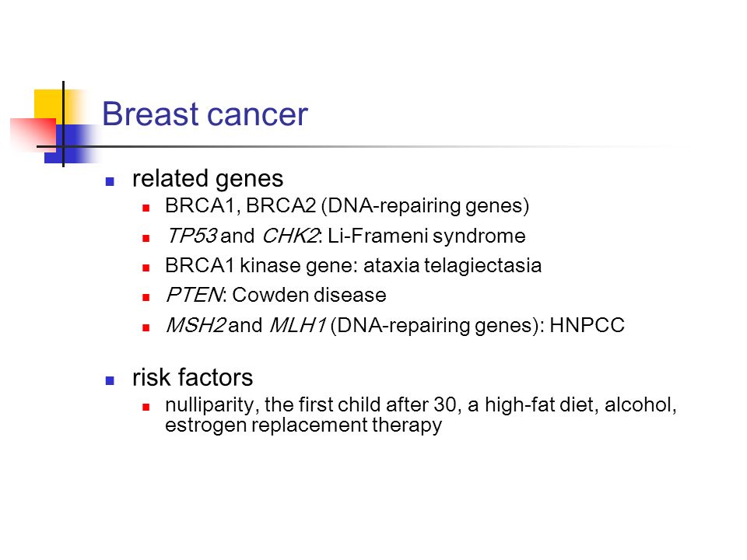Click the red bullet beside TP53 line
The height and width of the screenshot is (560, 747).
[x=146, y=238]
